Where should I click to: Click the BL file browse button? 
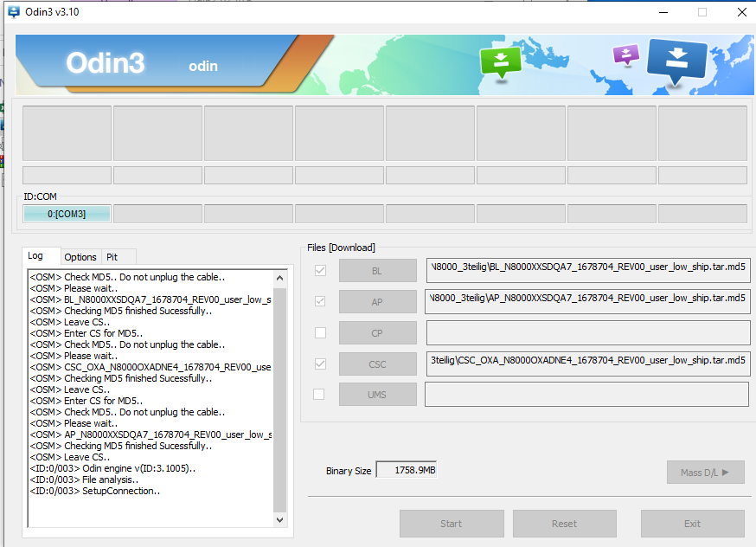click(x=377, y=271)
